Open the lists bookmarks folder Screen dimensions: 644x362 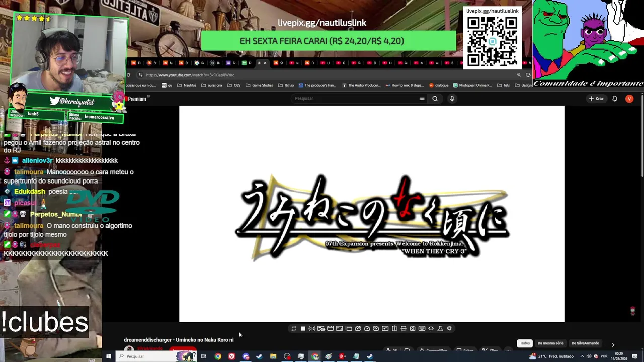click(x=503, y=85)
